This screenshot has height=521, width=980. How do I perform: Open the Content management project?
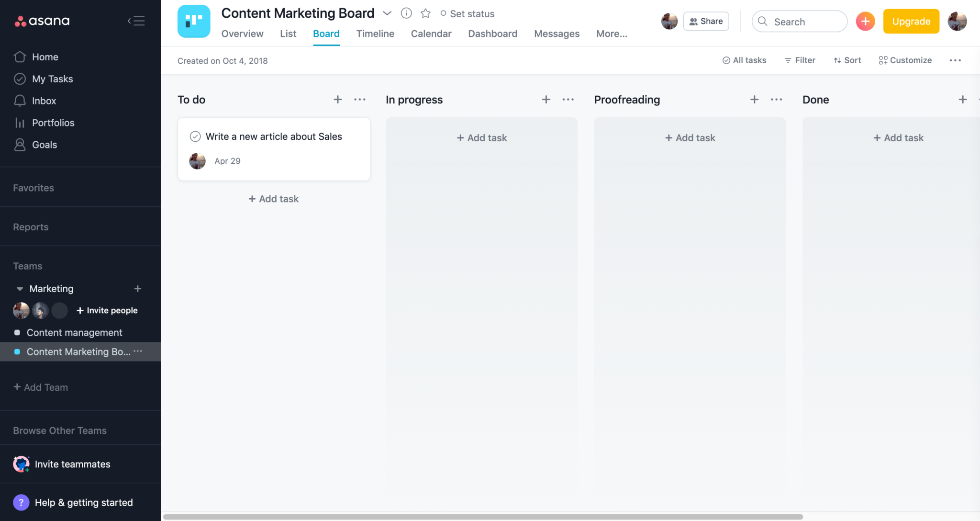tap(75, 333)
